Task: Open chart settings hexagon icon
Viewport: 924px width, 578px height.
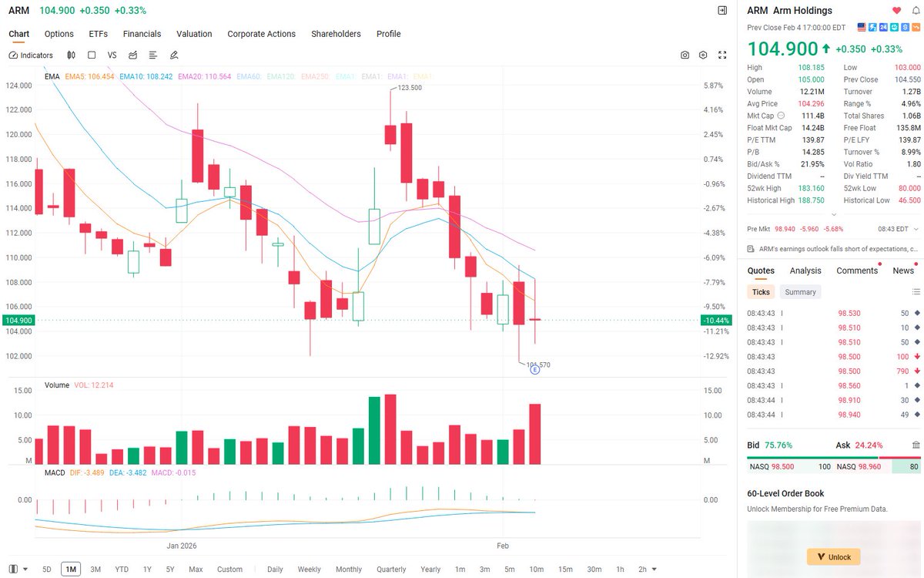Action: tap(703, 55)
